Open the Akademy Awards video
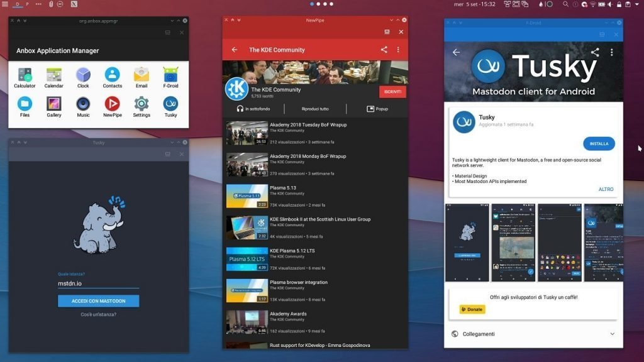This screenshot has height=362, width=644. coord(316,322)
